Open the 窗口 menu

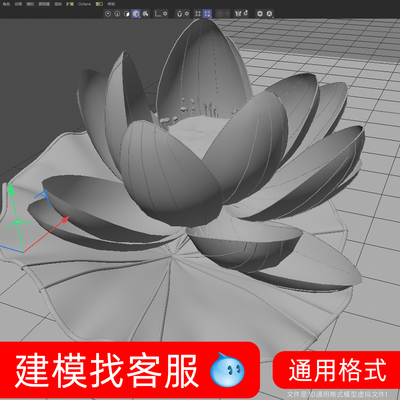99,4
